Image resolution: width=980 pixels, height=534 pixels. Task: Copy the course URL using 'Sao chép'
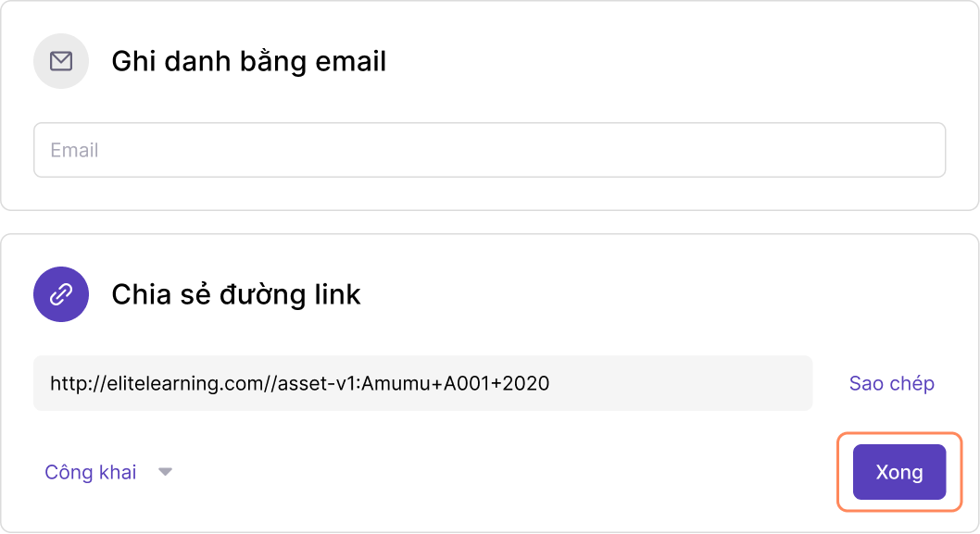(x=890, y=382)
